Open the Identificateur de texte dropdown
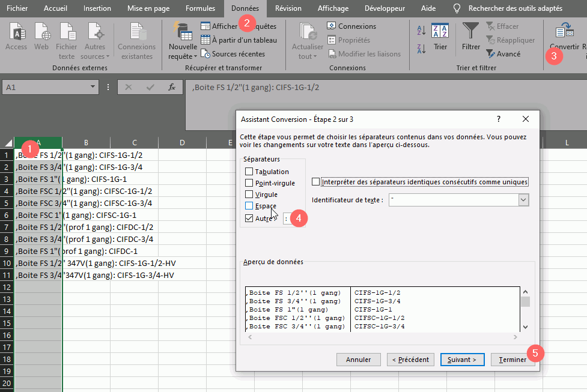This screenshot has height=392, width=587. (x=523, y=200)
